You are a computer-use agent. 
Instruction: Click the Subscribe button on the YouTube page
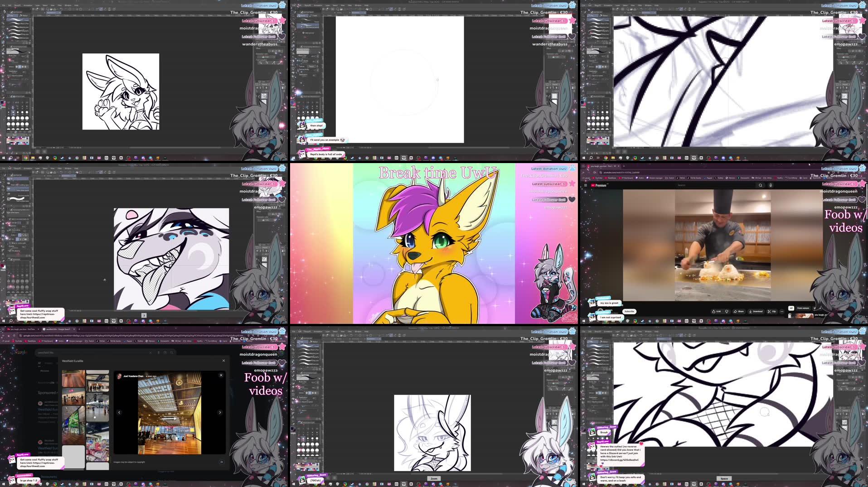pyautogui.click(x=629, y=311)
